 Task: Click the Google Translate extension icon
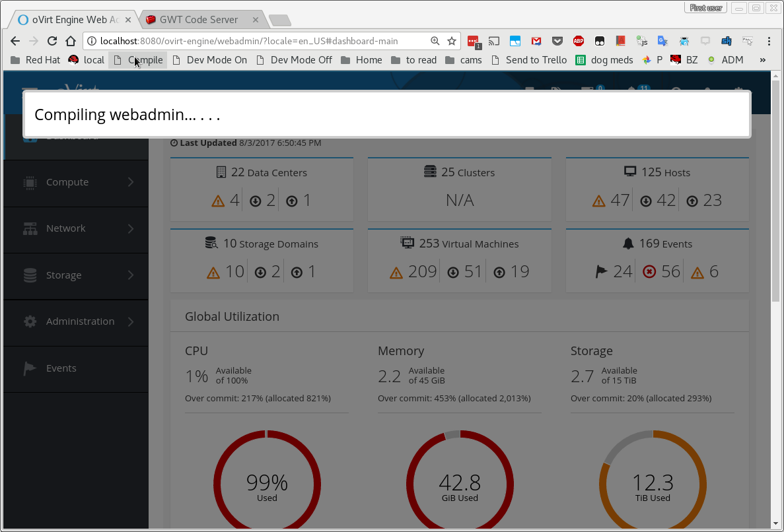coord(662,41)
